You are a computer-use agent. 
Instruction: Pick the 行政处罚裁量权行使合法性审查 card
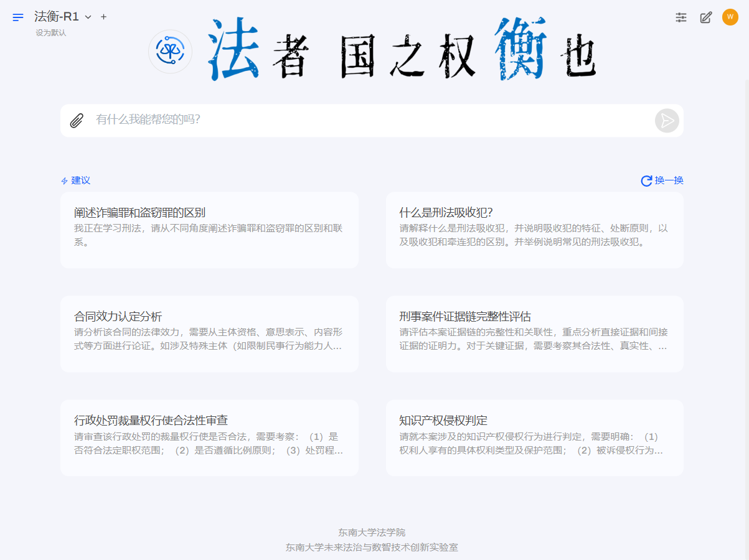[209, 437]
